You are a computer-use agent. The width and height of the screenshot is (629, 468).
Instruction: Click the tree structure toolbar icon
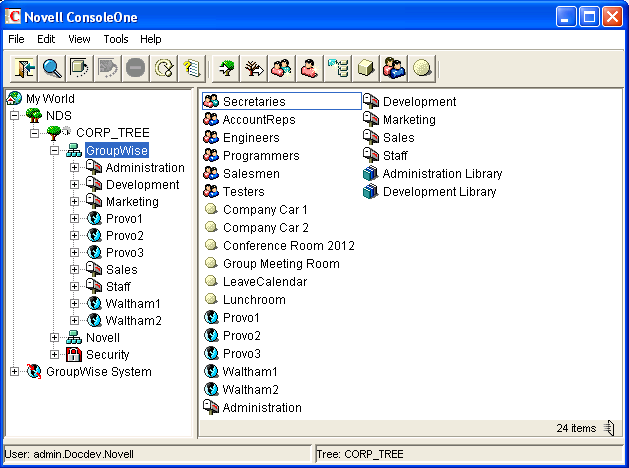click(x=338, y=68)
